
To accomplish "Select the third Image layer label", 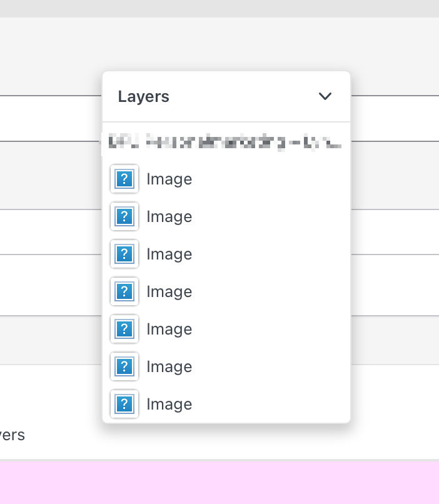I will point(169,255).
